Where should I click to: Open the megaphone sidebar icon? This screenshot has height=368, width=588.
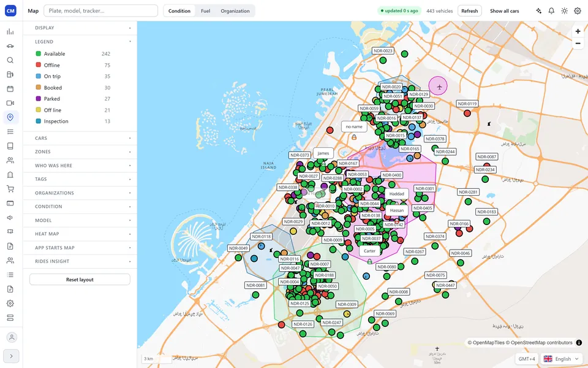[10, 217]
